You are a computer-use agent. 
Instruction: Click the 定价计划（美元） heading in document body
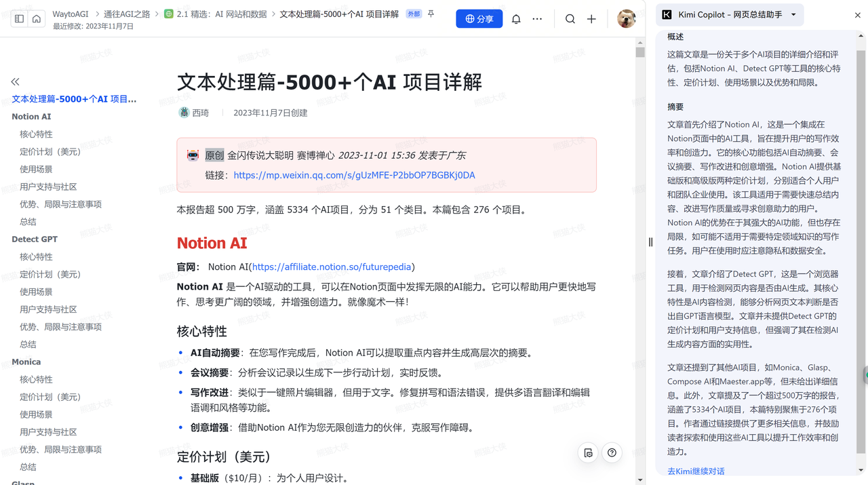tap(224, 457)
